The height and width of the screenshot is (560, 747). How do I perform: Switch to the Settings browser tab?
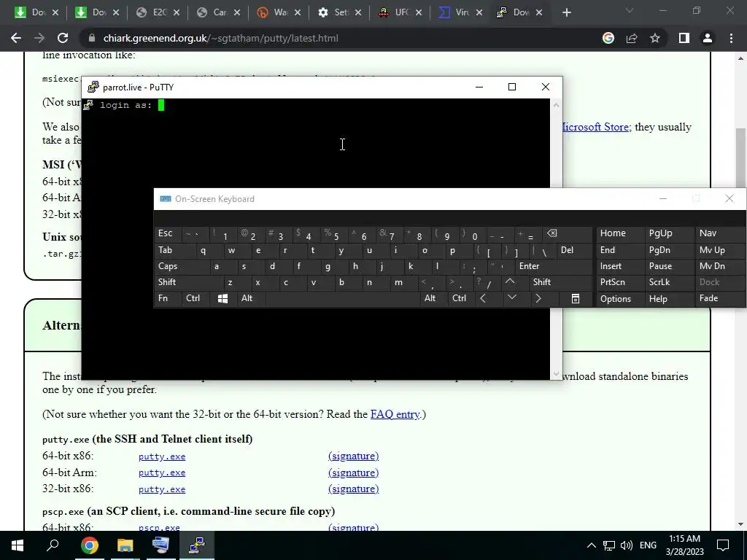point(341,12)
